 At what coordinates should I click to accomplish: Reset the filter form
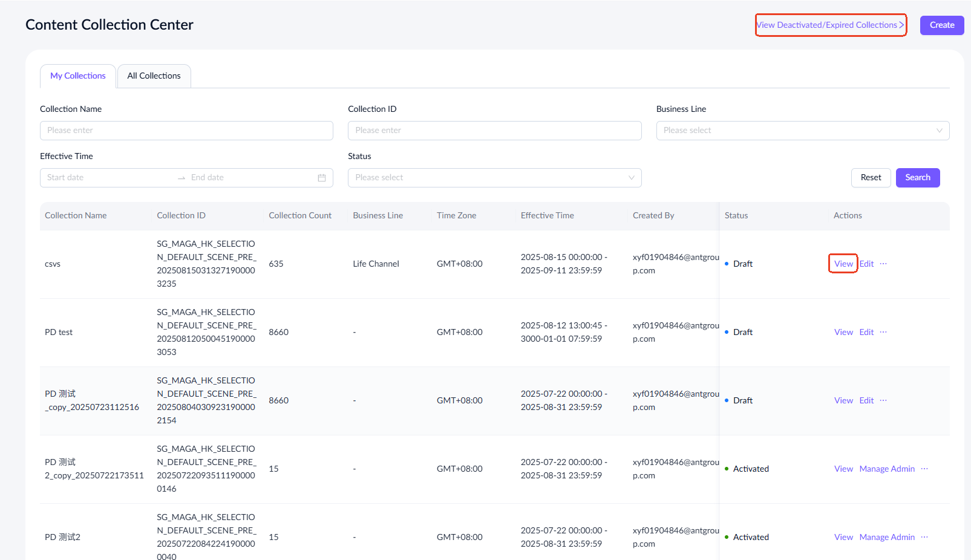871,178
